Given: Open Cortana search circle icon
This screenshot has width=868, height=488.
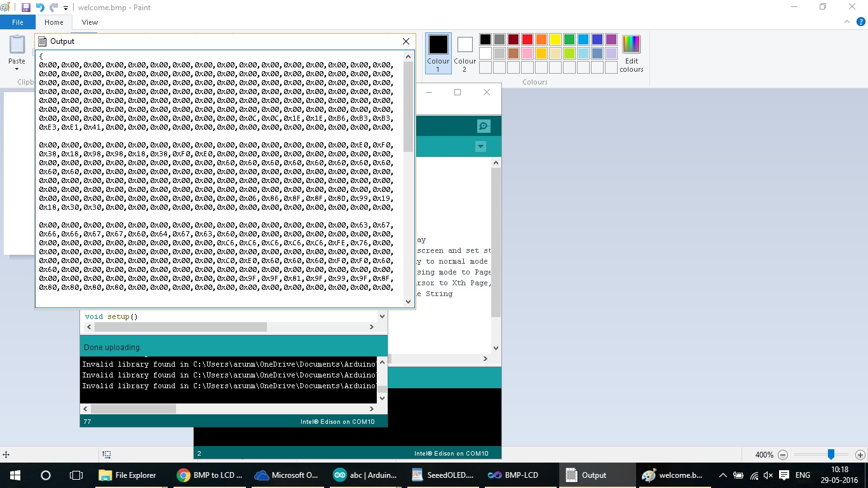Looking at the screenshot, I should [x=46, y=475].
